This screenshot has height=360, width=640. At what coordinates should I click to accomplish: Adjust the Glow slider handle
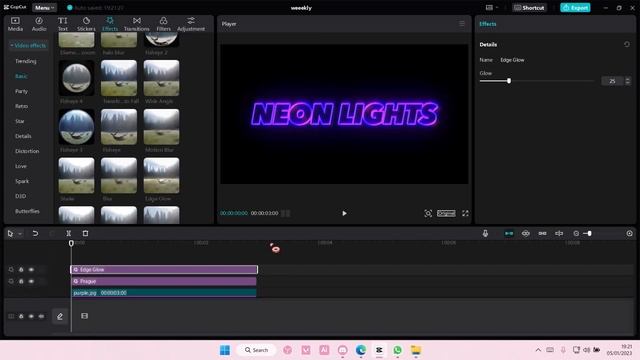point(509,81)
